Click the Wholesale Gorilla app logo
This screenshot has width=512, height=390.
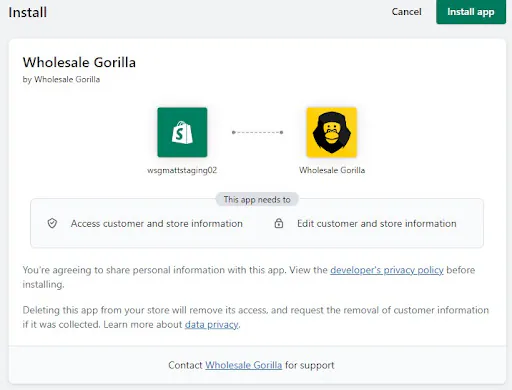click(x=332, y=132)
